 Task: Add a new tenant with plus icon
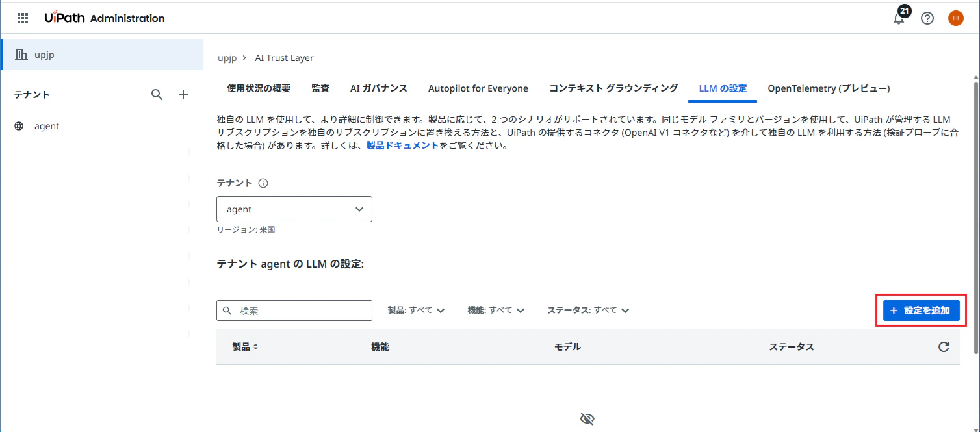coord(183,95)
